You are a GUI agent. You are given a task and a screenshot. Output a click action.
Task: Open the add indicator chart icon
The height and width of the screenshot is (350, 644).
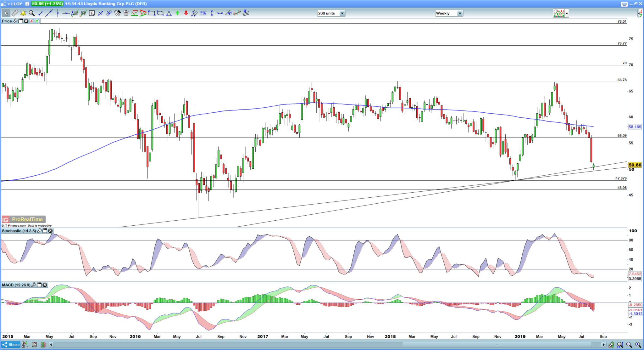coord(559,13)
